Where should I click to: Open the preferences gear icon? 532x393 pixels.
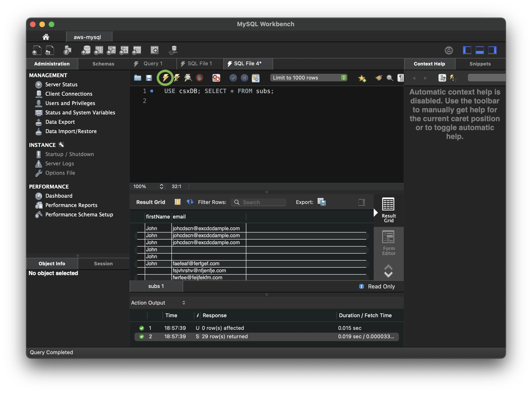pos(449,50)
